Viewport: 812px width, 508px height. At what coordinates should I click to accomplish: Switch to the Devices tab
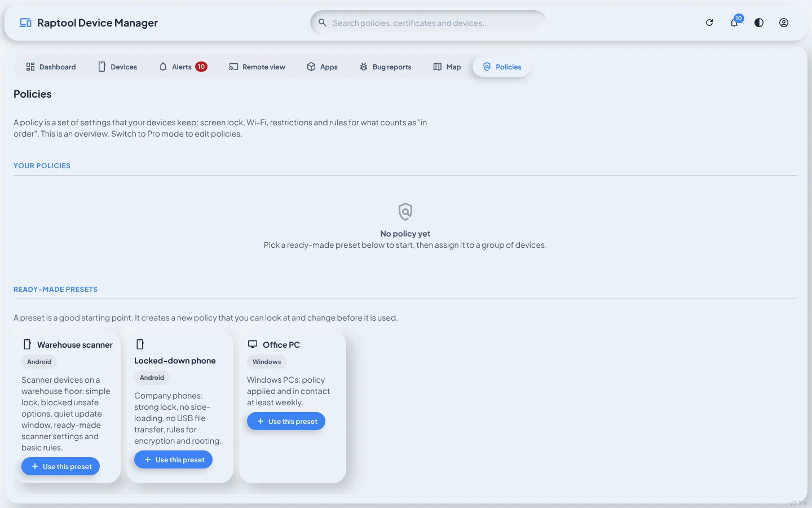point(117,67)
